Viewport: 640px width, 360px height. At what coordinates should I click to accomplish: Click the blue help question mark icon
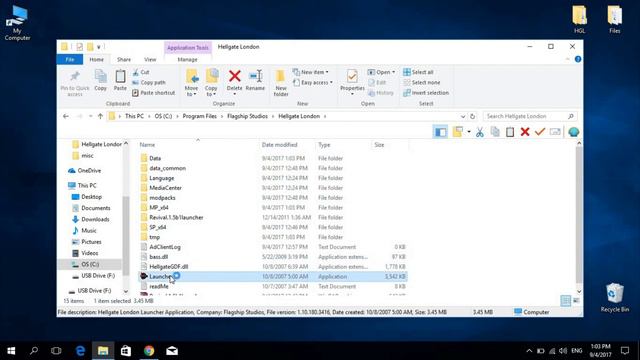(578, 59)
